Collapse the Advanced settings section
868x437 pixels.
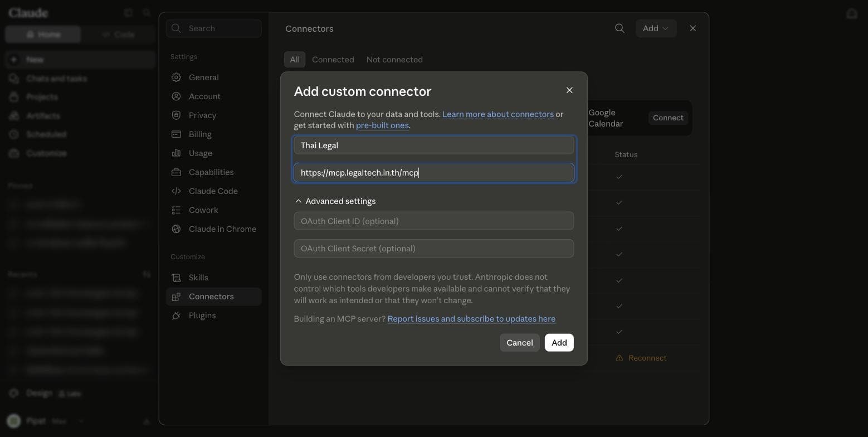click(335, 201)
